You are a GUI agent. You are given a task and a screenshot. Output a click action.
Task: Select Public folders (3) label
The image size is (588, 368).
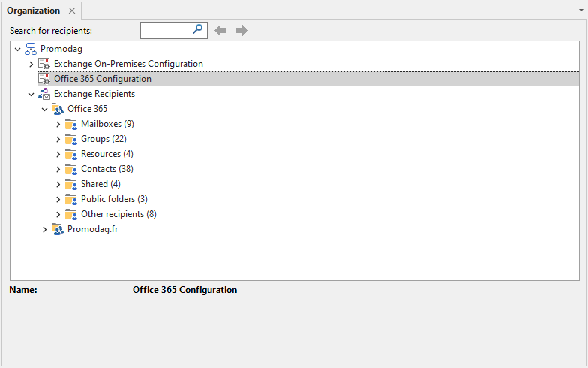(114, 199)
